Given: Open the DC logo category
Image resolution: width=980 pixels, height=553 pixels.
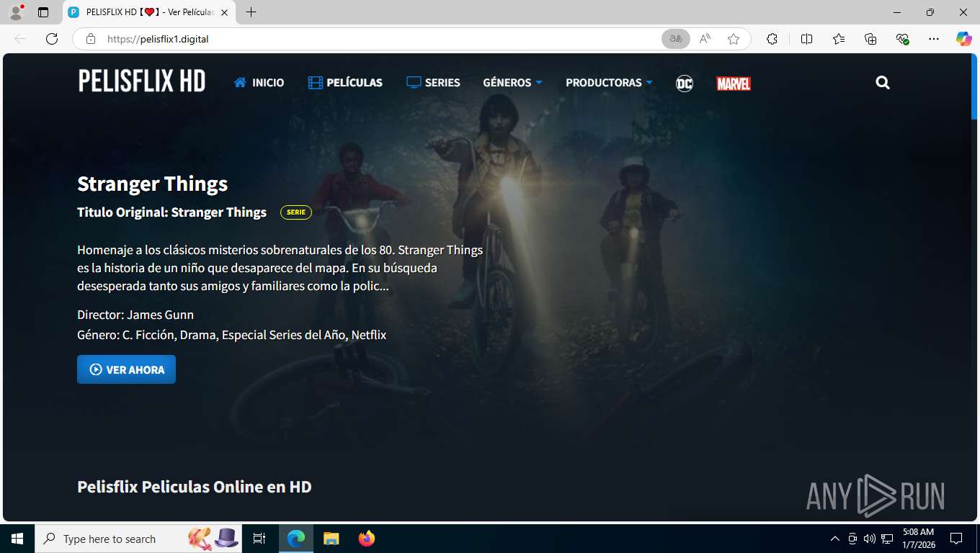Looking at the screenshot, I should click(x=685, y=84).
